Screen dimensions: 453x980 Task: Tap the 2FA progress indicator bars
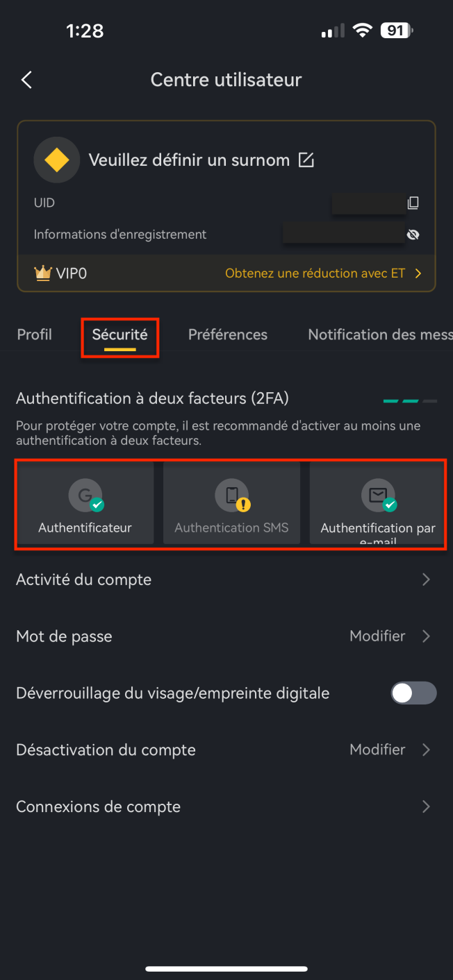[409, 400]
